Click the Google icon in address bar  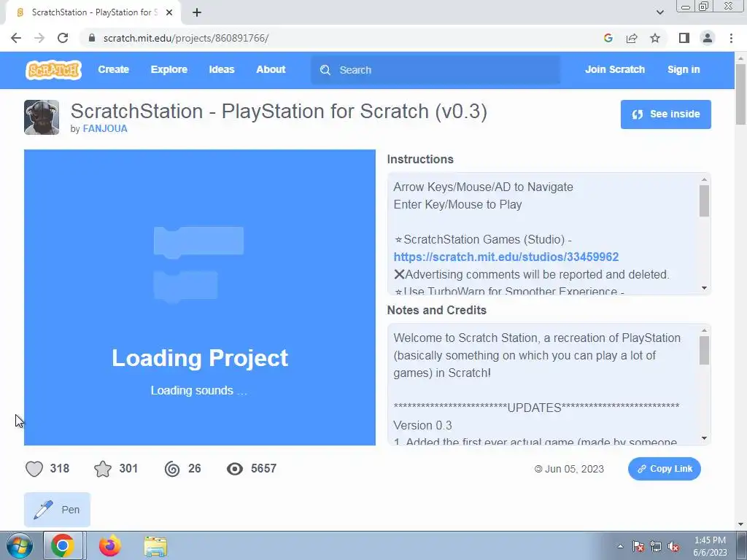(608, 38)
